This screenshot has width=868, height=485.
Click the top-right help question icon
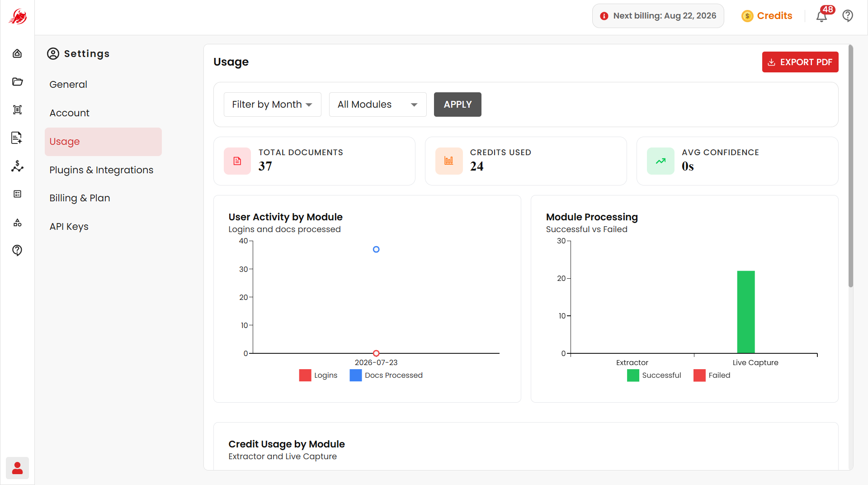tap(848, 16)
